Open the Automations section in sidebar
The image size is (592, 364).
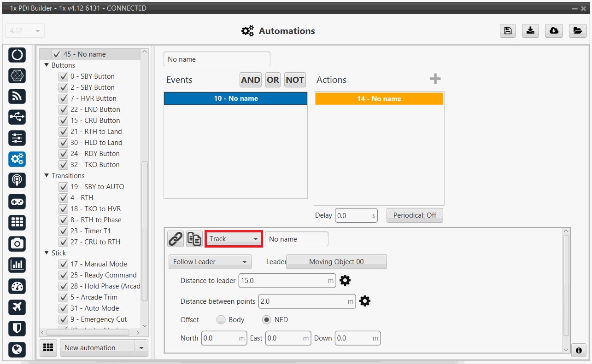[17, 159]
